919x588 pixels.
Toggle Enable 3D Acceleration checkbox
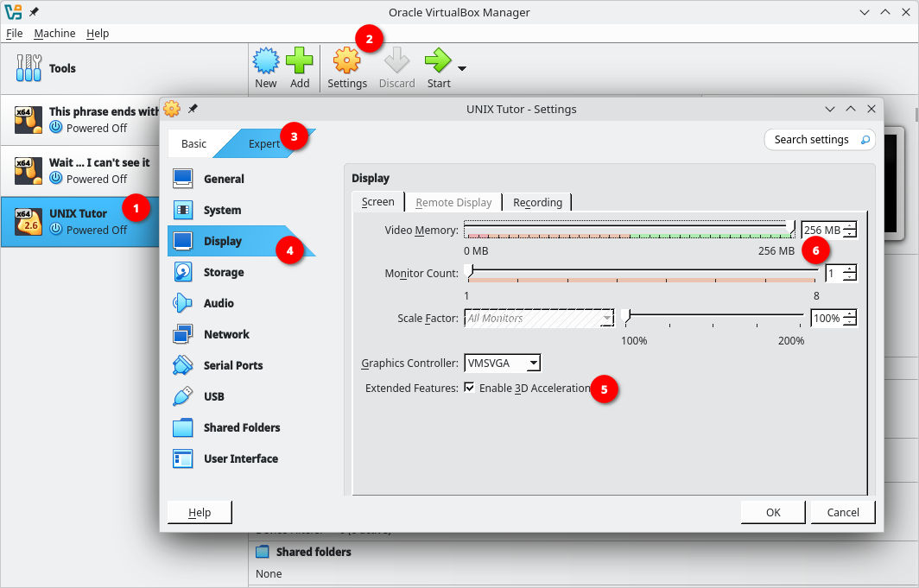470,387
